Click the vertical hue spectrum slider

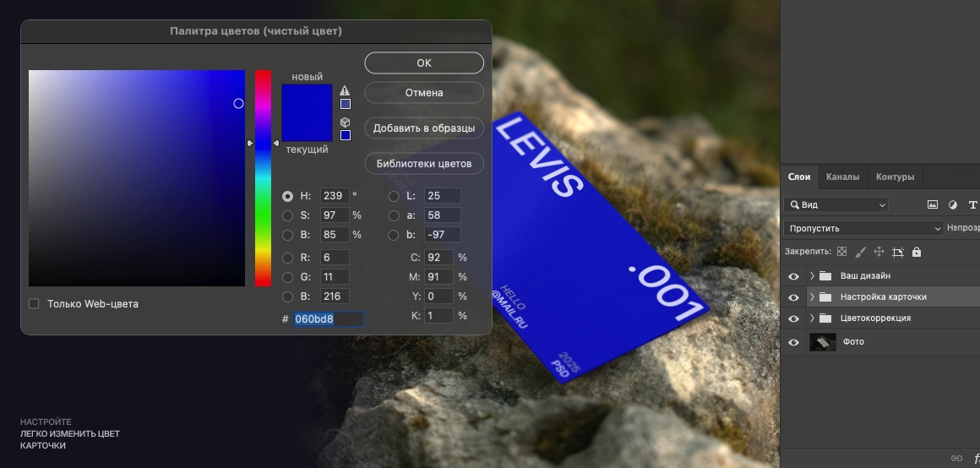click(x=263, y=177)
